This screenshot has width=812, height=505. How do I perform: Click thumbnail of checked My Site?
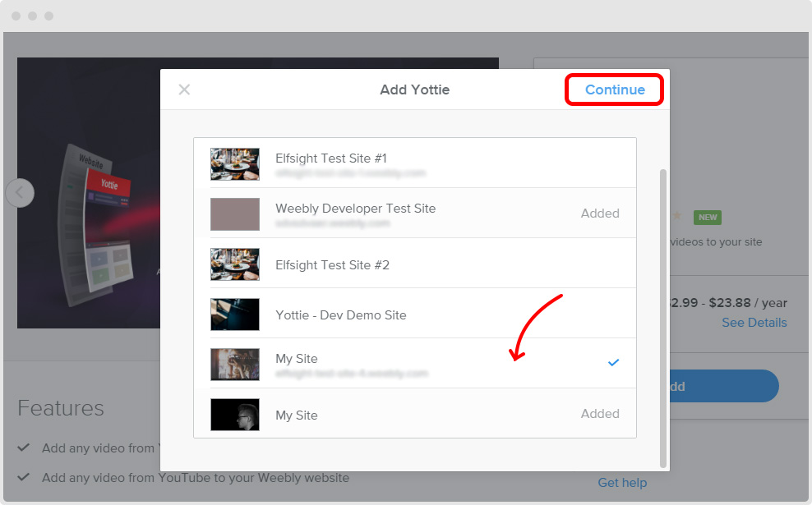point(234,365)
